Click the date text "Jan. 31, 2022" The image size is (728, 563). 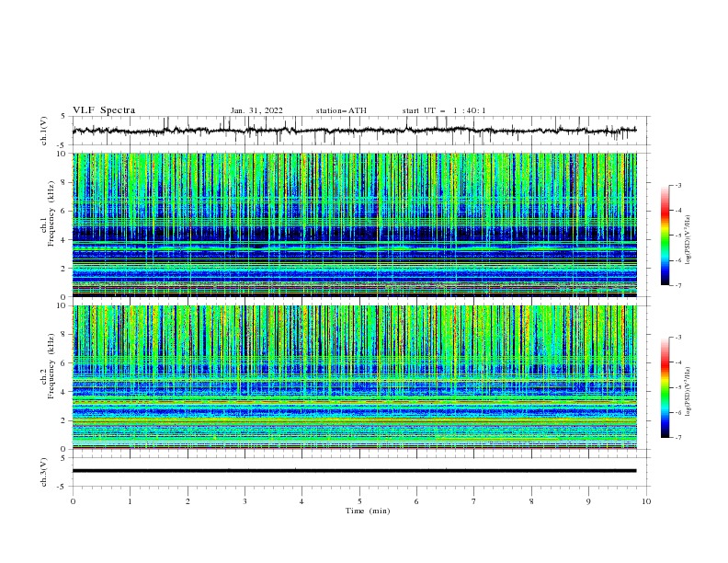256,110
